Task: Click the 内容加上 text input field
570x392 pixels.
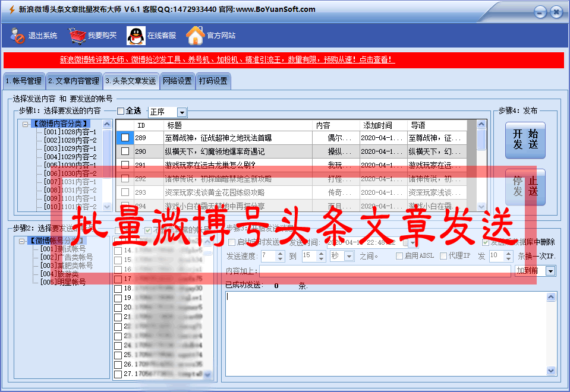Action: pyautogui.click(x=385, y=271)
